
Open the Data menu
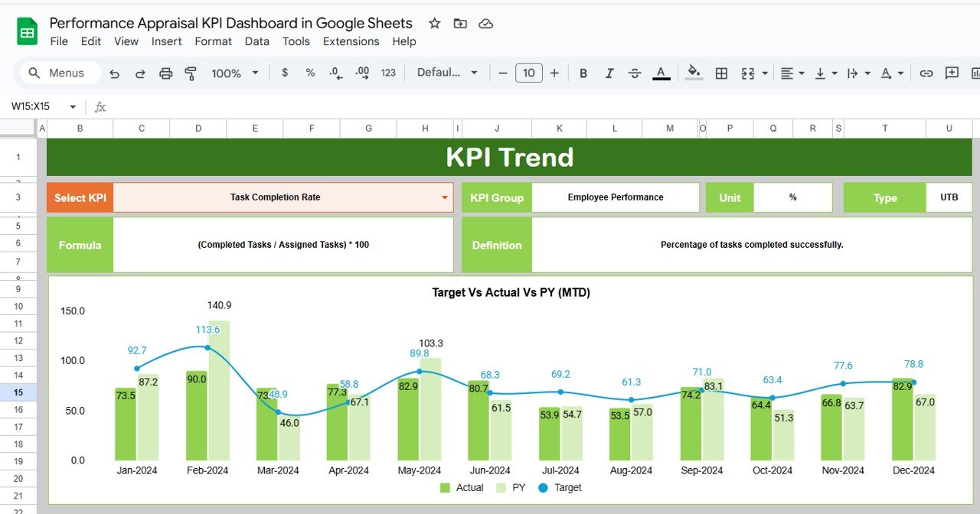(x=256, y=41)
